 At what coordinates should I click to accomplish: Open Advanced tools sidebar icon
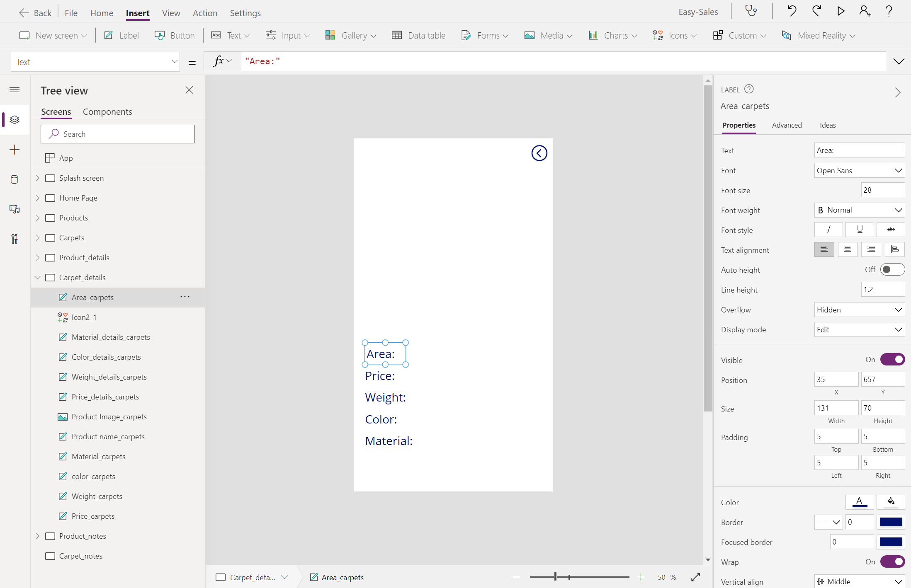click(15, 239)
